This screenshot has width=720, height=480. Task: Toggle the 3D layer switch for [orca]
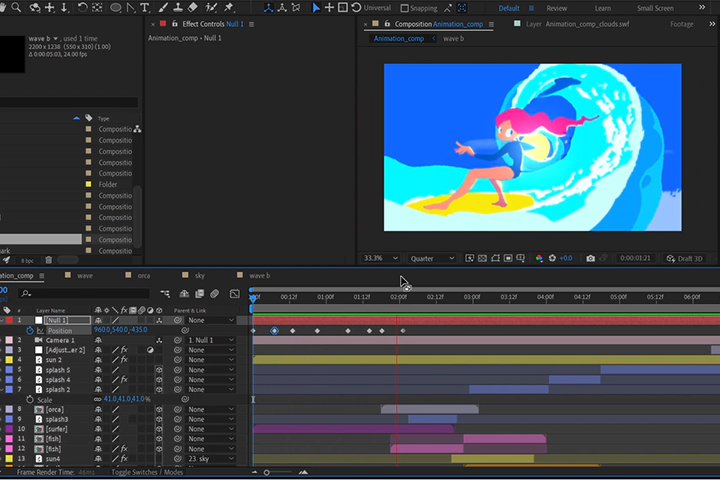coord(159,409)
